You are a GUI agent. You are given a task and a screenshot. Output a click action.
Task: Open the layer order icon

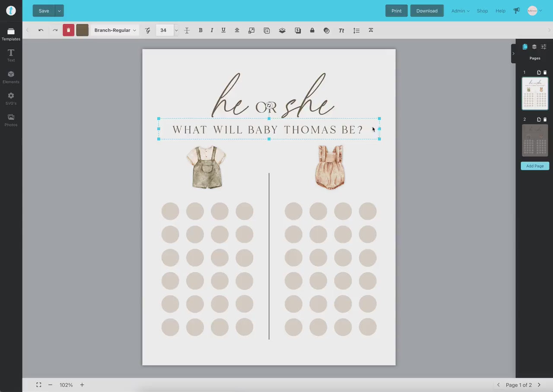click(282, 30)
